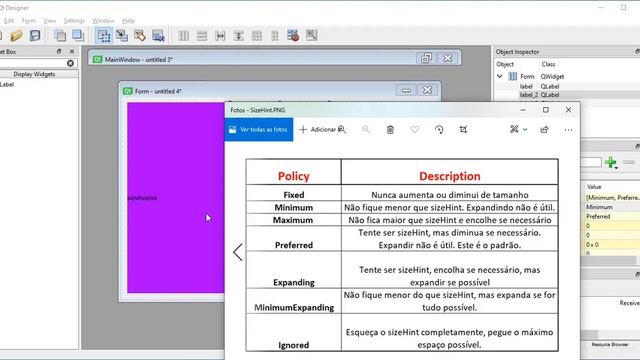
Task: Click Lay Out Horizontally in Splitter icon
Action: (220, 36)
